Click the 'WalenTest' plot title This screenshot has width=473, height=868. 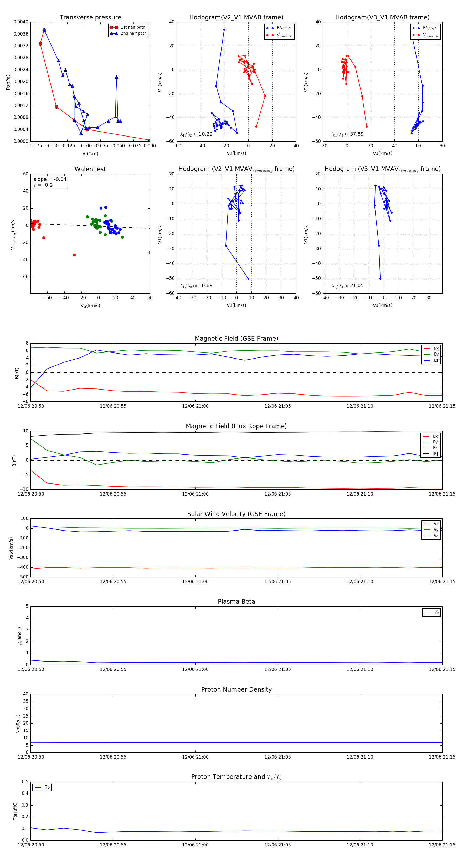tap(90, 169)
